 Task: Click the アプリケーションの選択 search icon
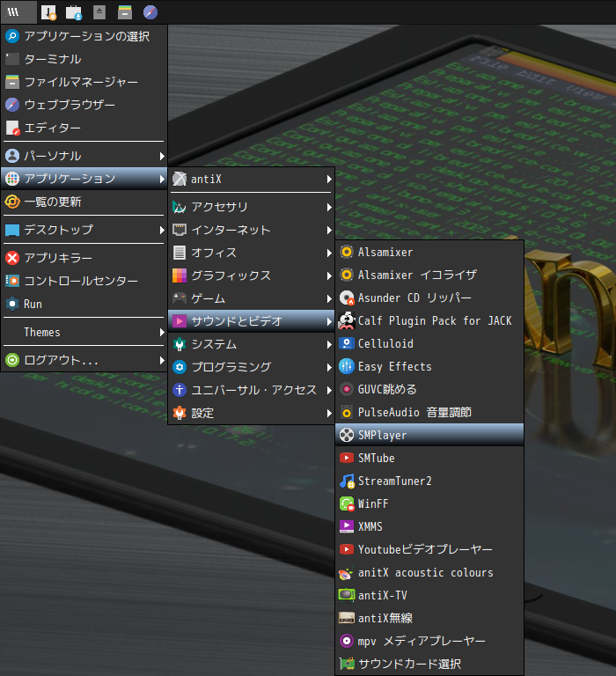click(x=12, y=36)
